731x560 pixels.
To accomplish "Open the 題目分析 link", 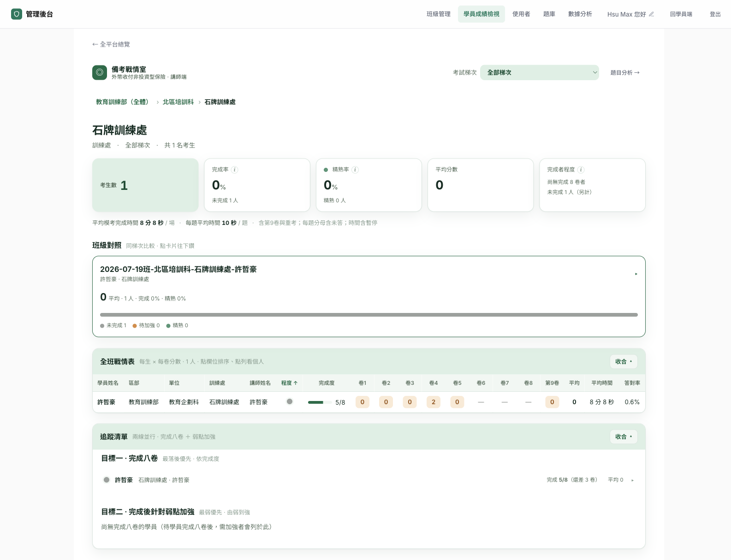I will point(625,72).
